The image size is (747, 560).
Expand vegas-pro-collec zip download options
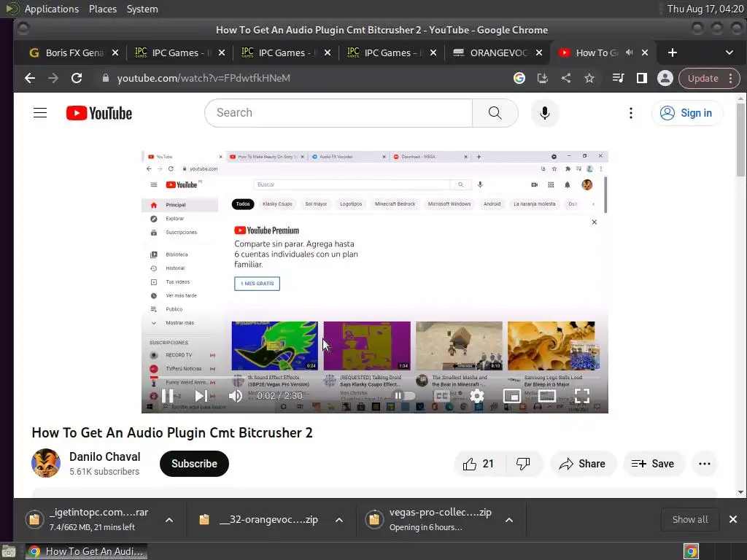tap(509, 520)
